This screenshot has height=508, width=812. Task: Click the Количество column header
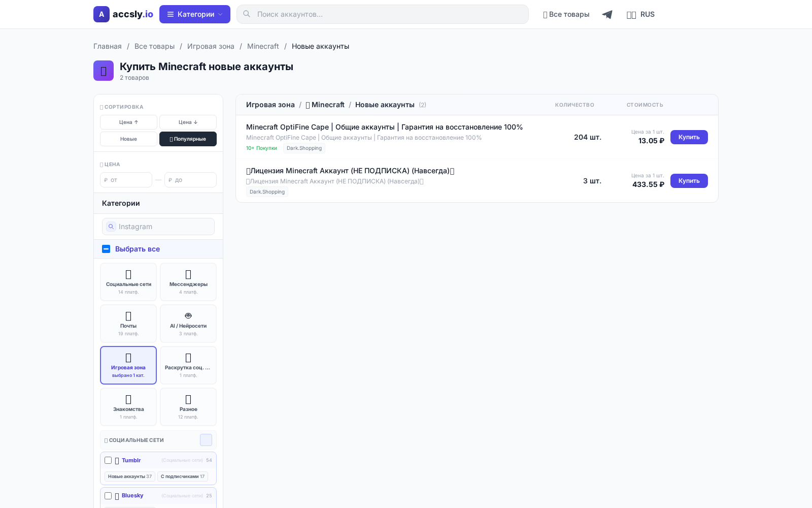coord(574,105)
